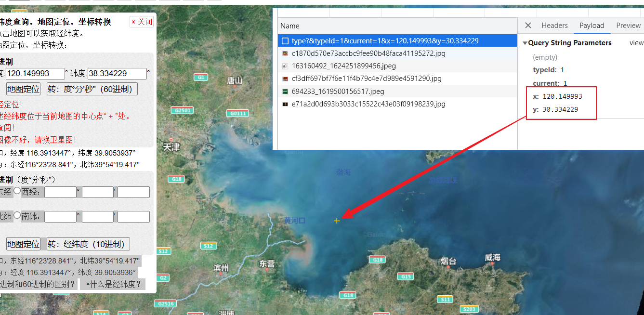Switch to the Preview tab
Screen dimensions: 644x315
[x=628, y=26]
